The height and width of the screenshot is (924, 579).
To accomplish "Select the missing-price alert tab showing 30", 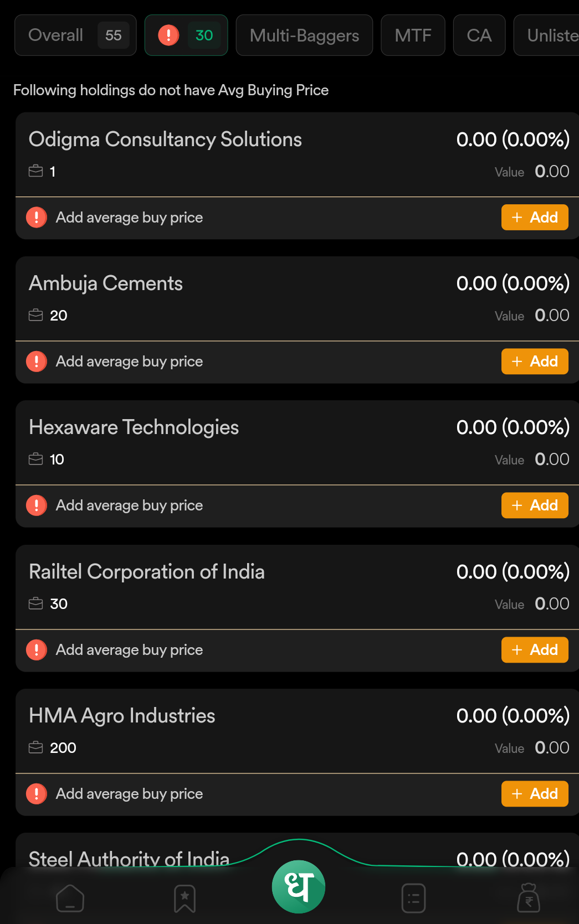I will pyautogui.click(x=186, y=35).
